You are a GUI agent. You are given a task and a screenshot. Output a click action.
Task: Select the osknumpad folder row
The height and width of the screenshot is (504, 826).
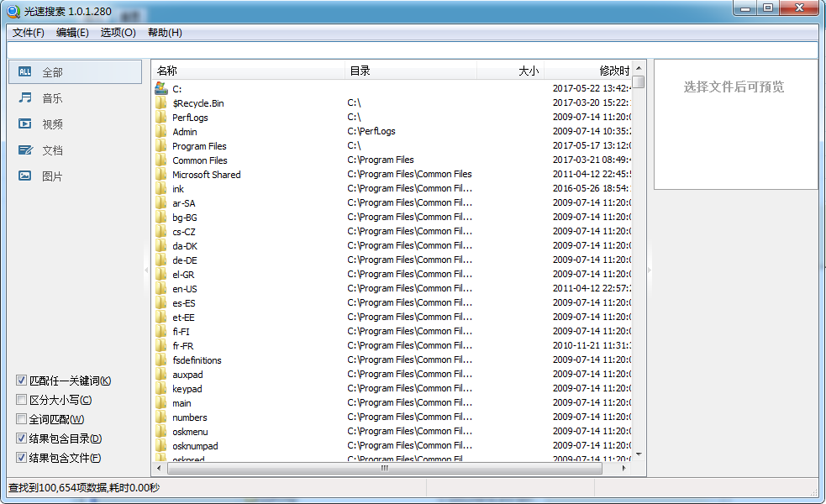392,445
